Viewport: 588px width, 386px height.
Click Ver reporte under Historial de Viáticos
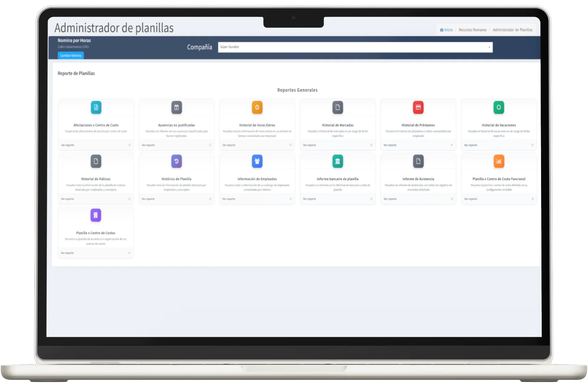[x=68, y=199]
